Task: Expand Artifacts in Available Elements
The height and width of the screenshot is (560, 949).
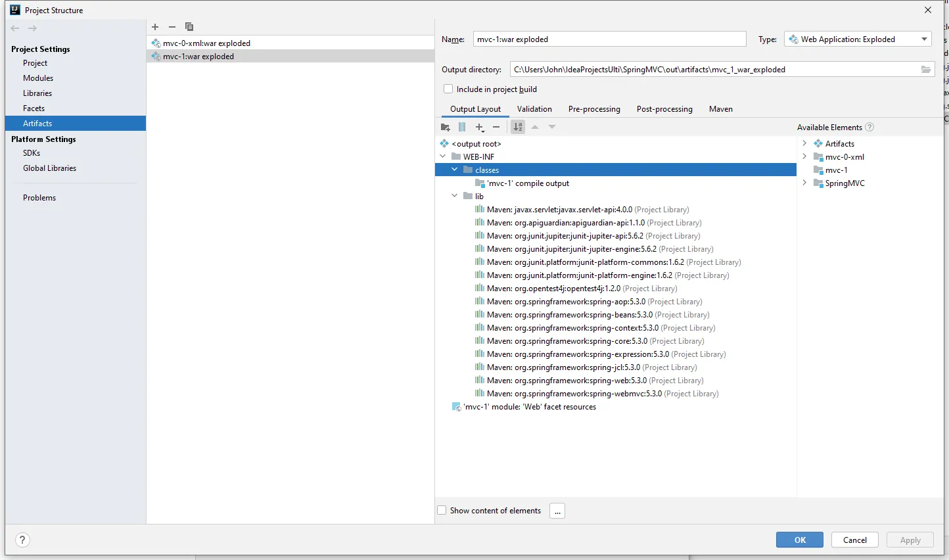Action: [804, 143]
